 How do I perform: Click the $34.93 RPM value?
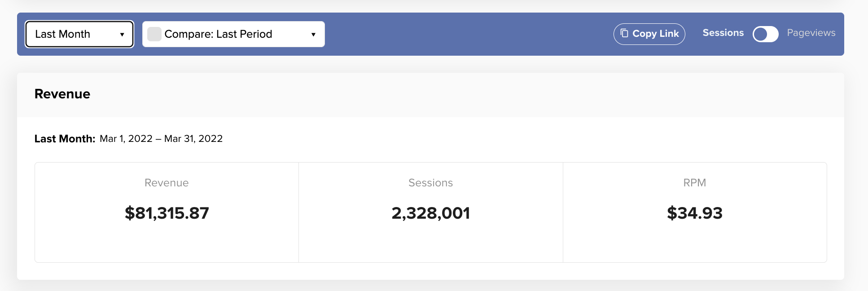coord(694,213)
